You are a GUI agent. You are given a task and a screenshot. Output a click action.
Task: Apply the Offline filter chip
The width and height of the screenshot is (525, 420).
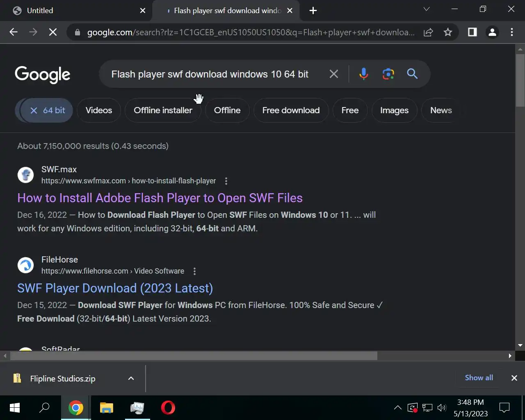(x=227, y=110)
